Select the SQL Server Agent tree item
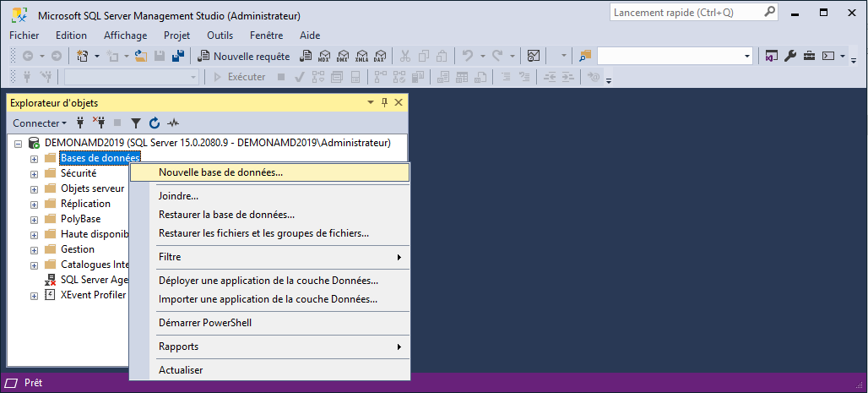Viewport: 868px width, 393px height. tap(95, 280)
